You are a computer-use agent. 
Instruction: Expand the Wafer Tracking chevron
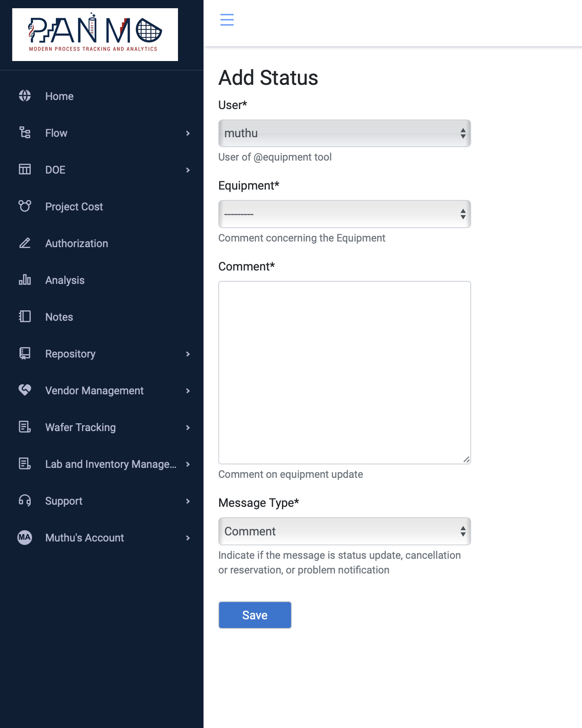click(x=188, y=428)
